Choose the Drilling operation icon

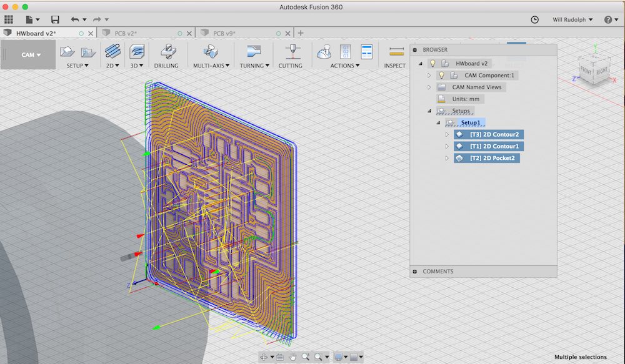(x=167, y=51)
